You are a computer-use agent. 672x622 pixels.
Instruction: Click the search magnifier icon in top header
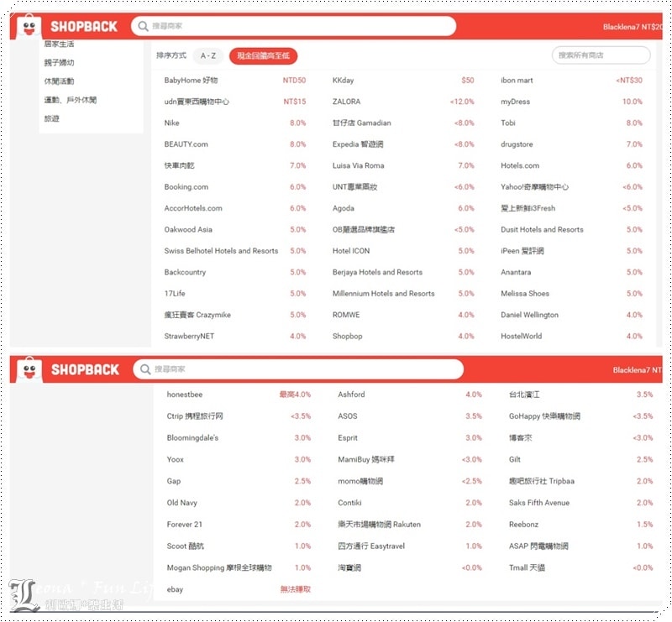[144, 26]
